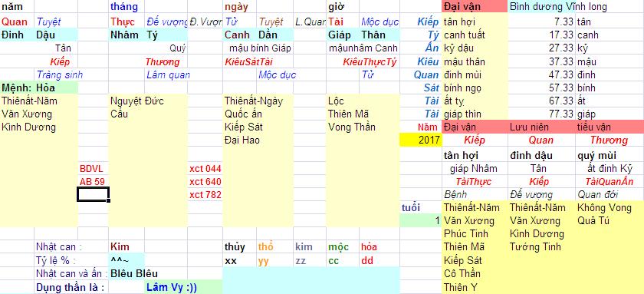Click the xct 044 cell
This screenshot has height=294, width=644.
click(x=205, y=169)
